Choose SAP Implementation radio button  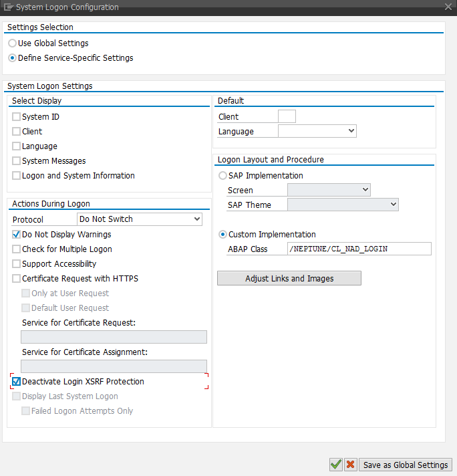tap(223, 176)
